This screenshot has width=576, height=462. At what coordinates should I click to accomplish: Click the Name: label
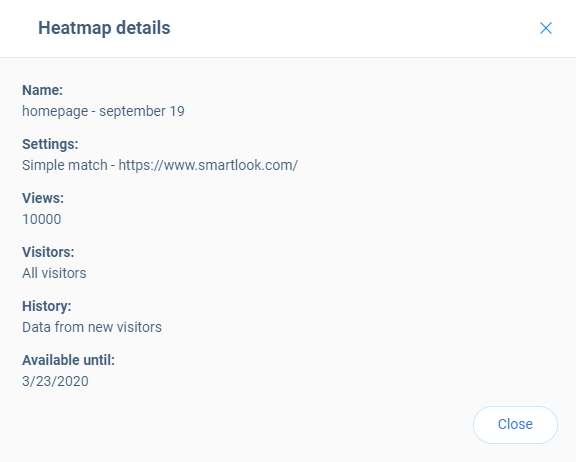click(43, 90)
